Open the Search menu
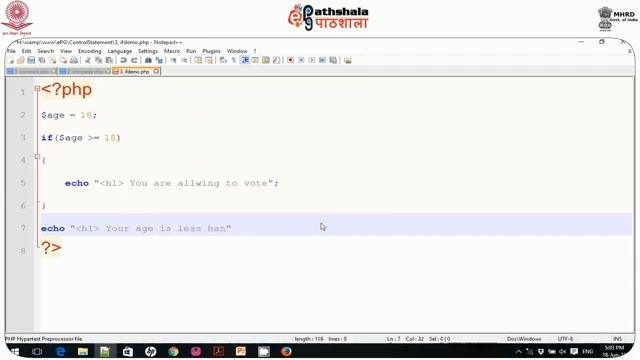 (46, 51)
